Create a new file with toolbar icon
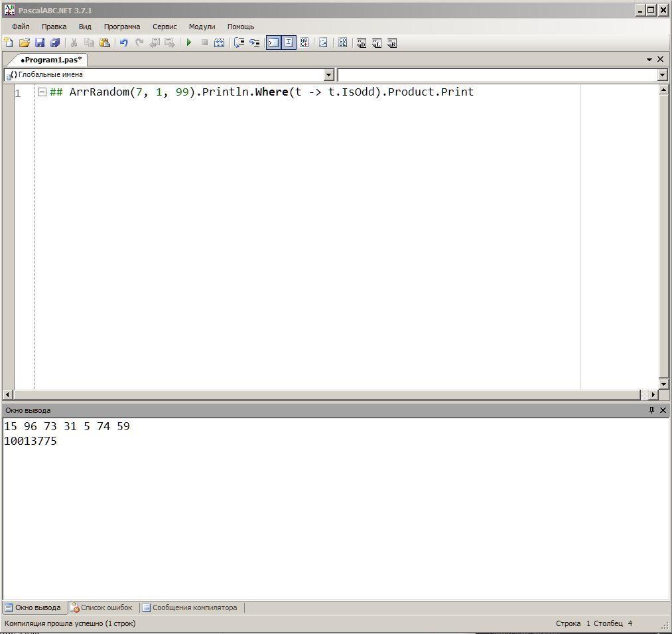Viewport: 672px width, 634px height. (x=9, y=42)
